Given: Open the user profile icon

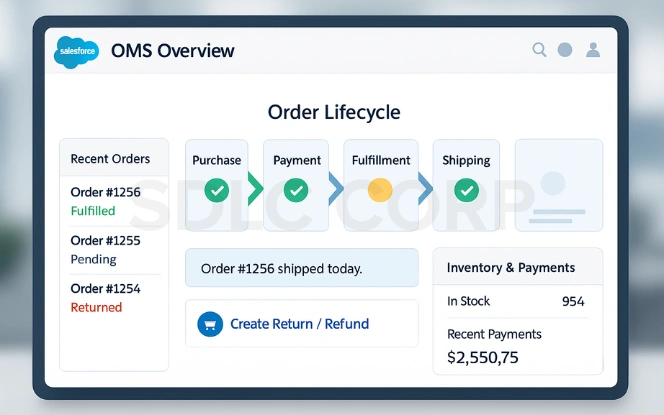Looking at the screenshot, I should pos(593,49).
